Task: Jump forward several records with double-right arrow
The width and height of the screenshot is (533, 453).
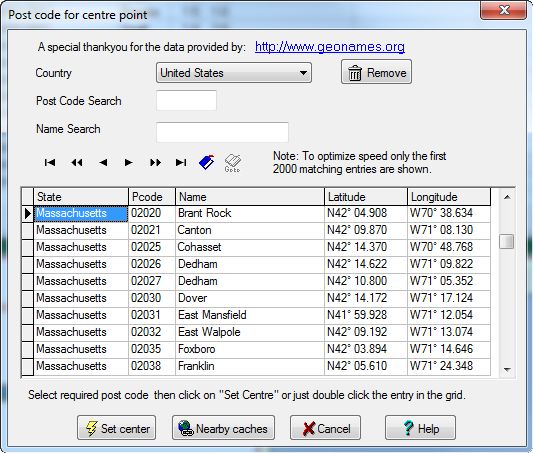Action: (x=155, y=163)
